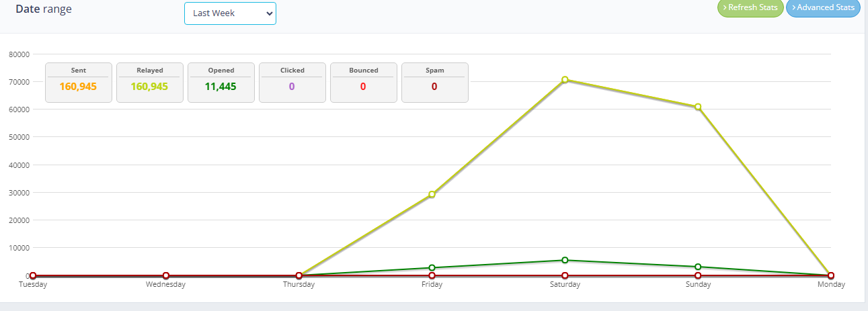The width and height of the screenshot is (868, 311).
Task: Click Friday's green opened data point
Action: coord(432,268)
